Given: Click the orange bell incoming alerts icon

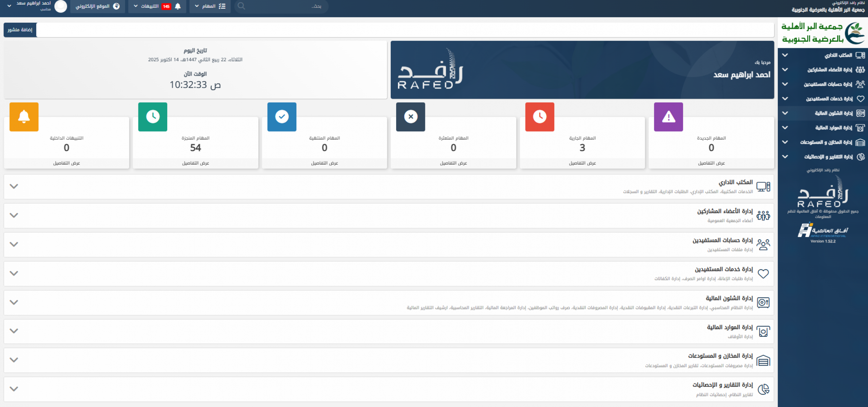Looking at the screenshot, I should 24,117.
